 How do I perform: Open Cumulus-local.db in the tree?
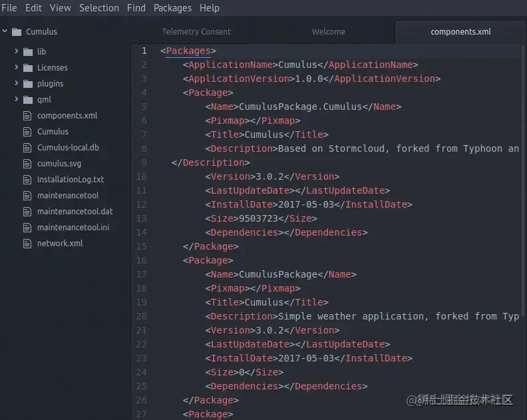(x=69, y=148)
